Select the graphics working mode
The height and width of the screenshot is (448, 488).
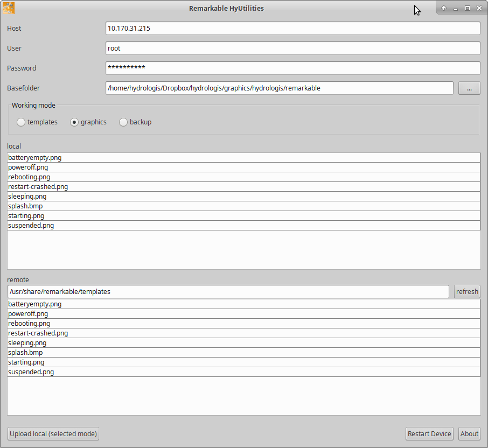pyautogui.click(x=88, y=122)
